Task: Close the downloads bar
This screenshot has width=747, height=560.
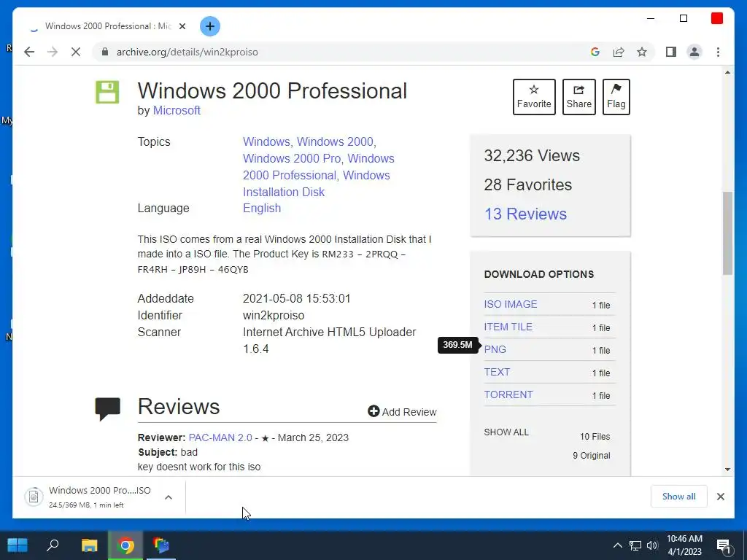Action: click(720, 497)
